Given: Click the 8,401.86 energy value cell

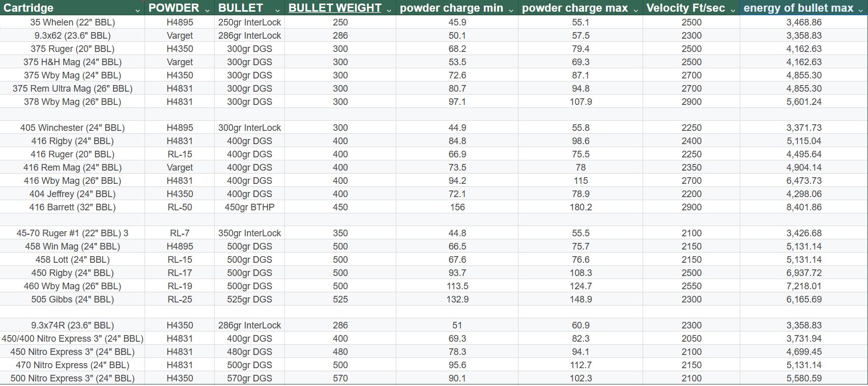Looking at the screenshot, I should coord(803,207).
